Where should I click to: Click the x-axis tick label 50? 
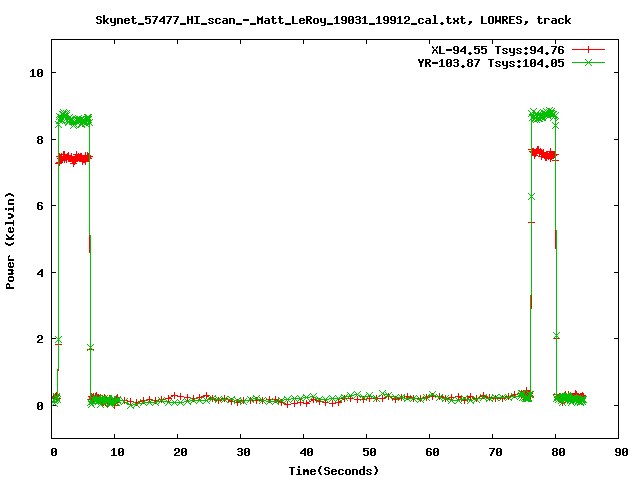[369, 452]
